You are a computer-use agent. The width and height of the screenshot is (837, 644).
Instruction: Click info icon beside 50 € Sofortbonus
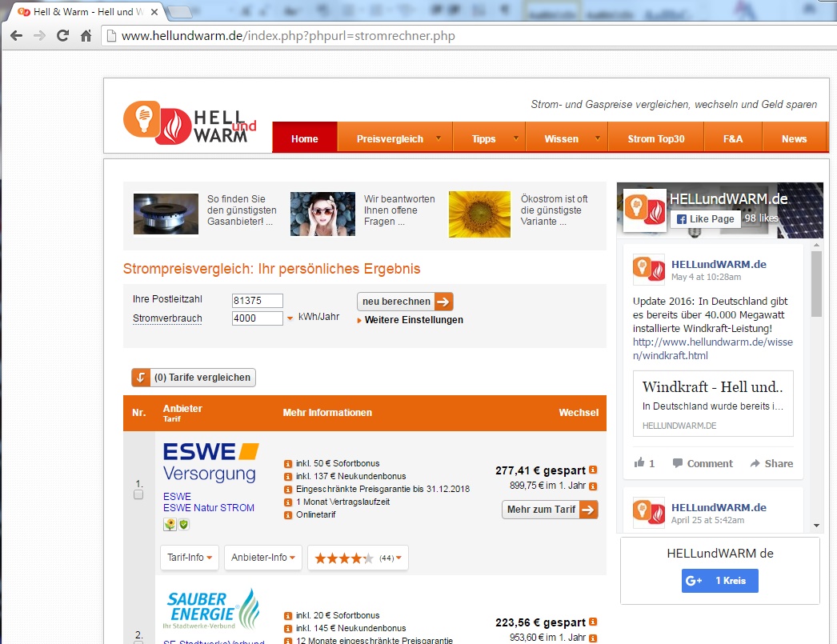pyautogui.click(x=288, y=464)
